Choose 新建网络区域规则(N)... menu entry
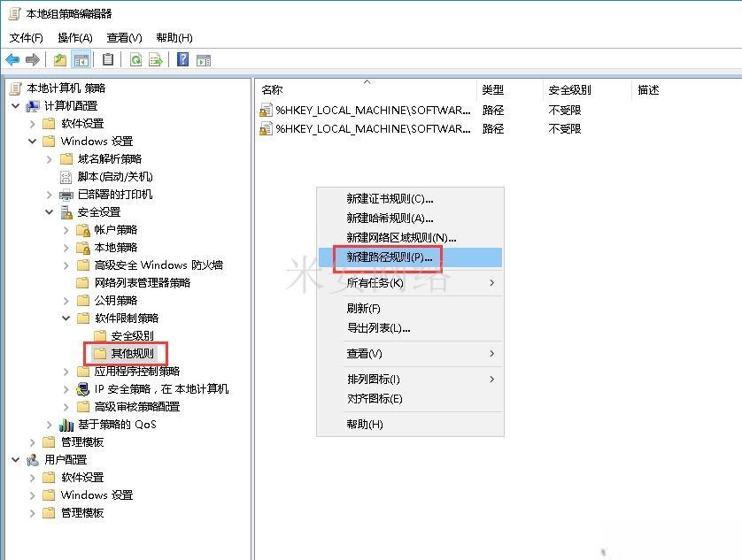 tap(410, 237)
